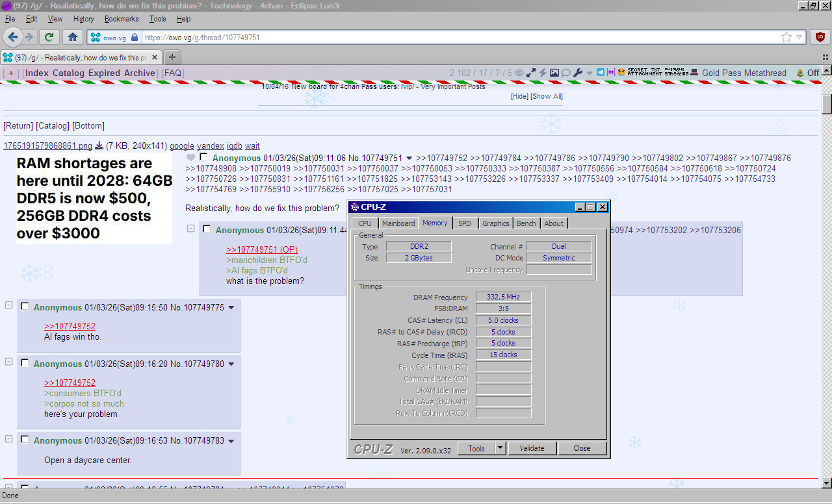Image resolution: width=832 pixels, height=504 pixels.
Task: Search the image with the google link
Action: 182,146
